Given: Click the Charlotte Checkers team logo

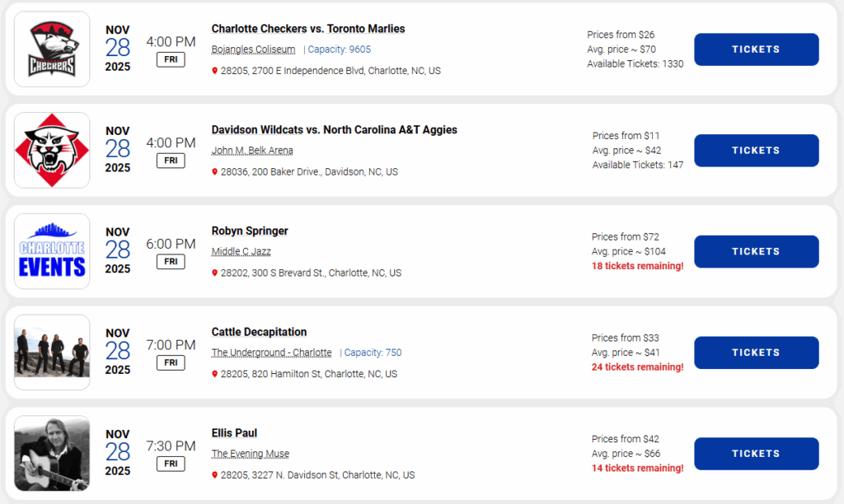Looking at the screenshot, I should (52, 49).
